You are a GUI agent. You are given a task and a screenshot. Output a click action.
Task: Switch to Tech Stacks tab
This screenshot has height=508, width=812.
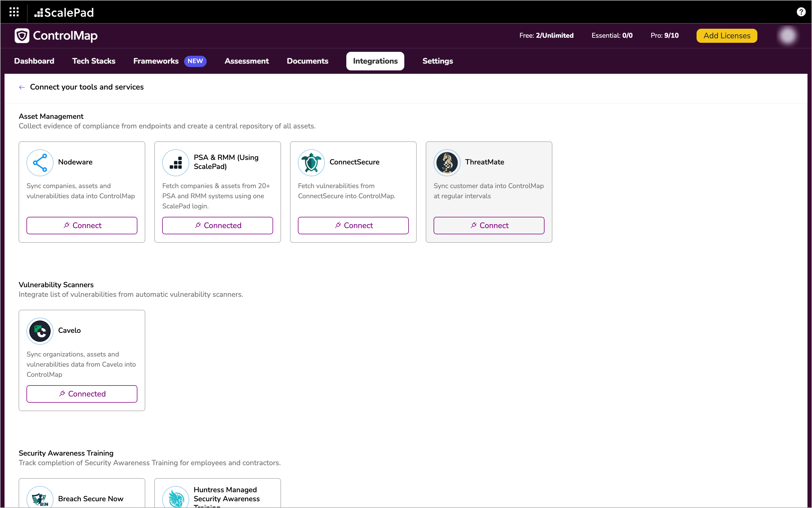click(94, 61)
